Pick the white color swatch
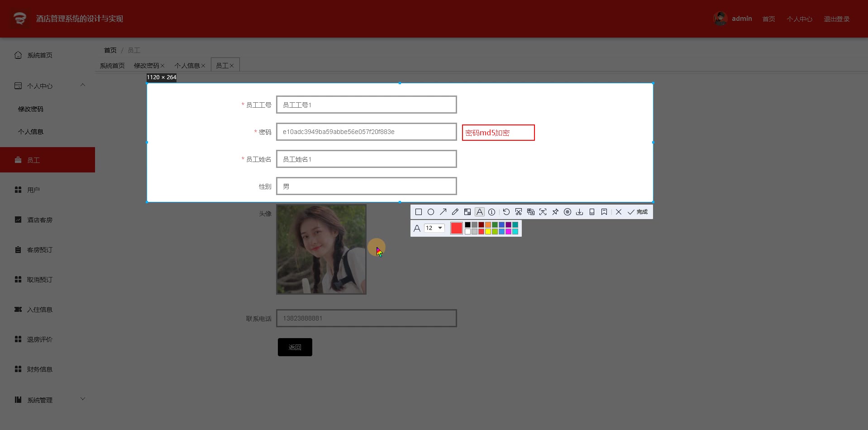This screenshot has width=868, height=430. pos(467,232)
